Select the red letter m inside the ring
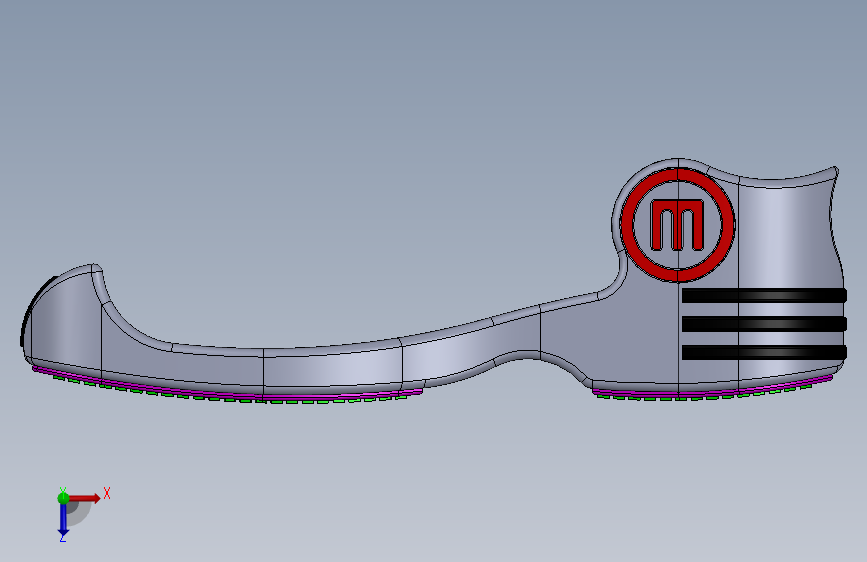The width and height of the screenshot is (867, 562). coord(677,225)
